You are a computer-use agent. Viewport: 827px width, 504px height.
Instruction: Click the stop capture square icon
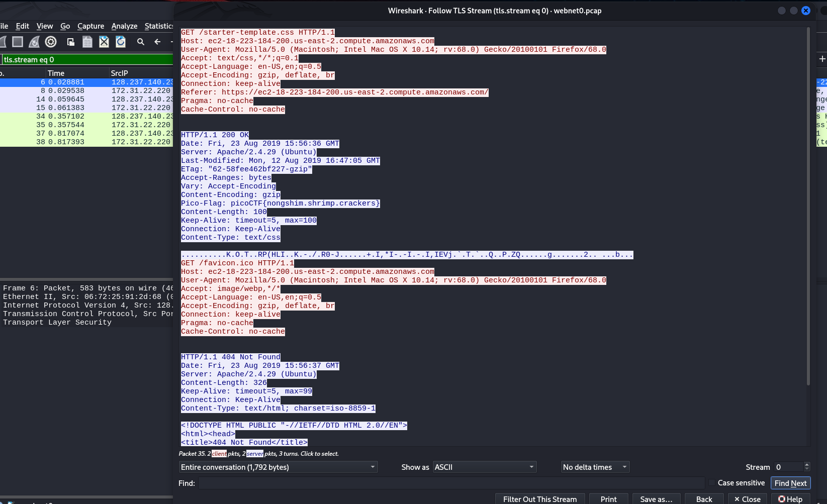click(x=18, y=42)
